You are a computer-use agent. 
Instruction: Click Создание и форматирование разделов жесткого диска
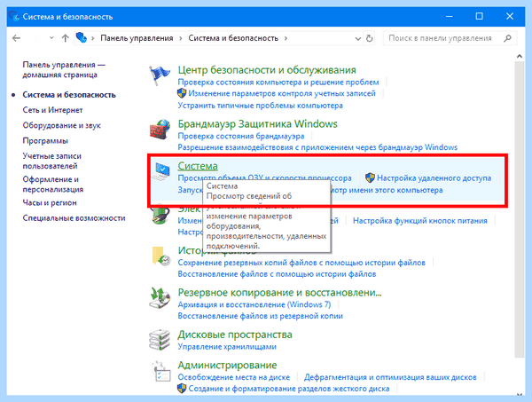[x=289, y=389]
